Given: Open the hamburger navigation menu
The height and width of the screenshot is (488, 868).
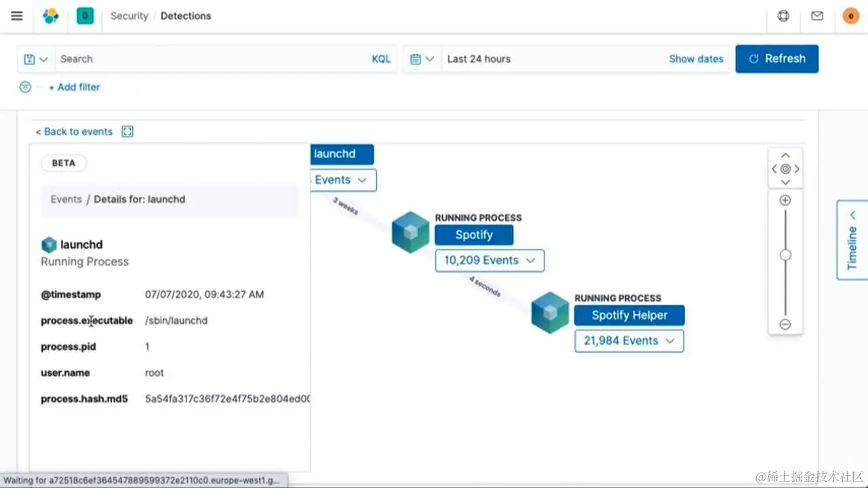Looking at the screenshot, I should (17, 16).
